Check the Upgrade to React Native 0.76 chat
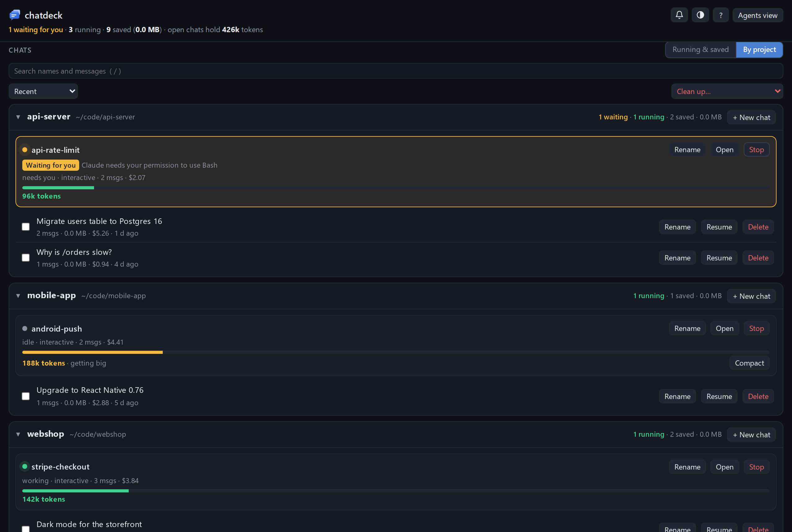This screenshot has width=792, height=532. pyautogui.click(x=26, y=396)
